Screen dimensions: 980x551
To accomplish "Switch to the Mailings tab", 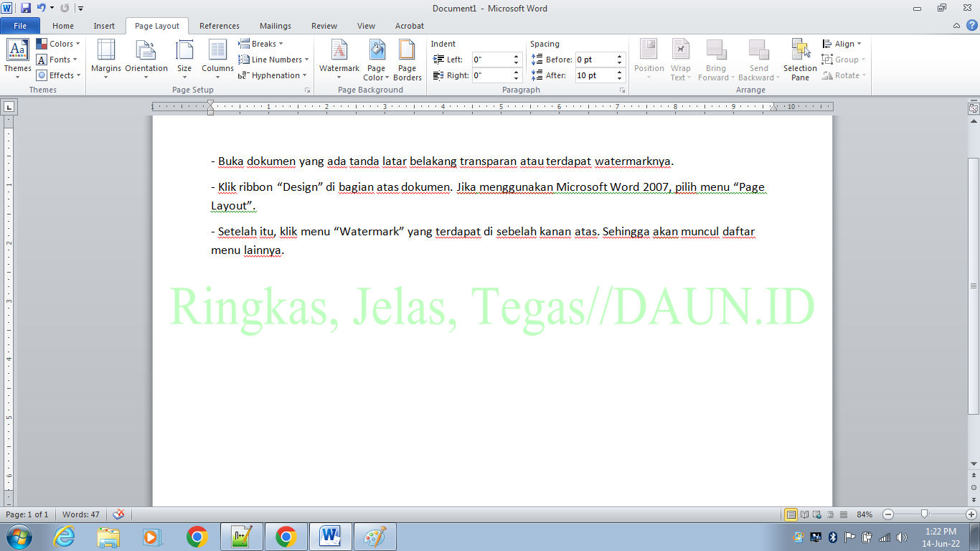I will 275,26.
